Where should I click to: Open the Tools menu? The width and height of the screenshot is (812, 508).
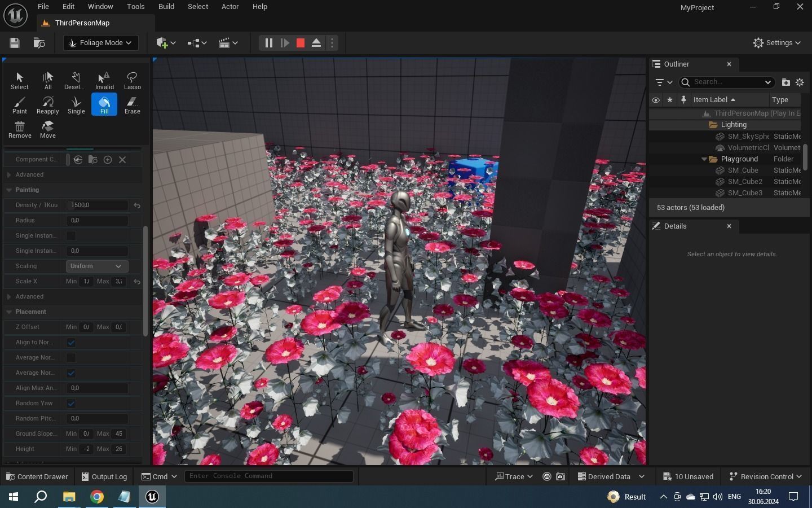point(135,7)
